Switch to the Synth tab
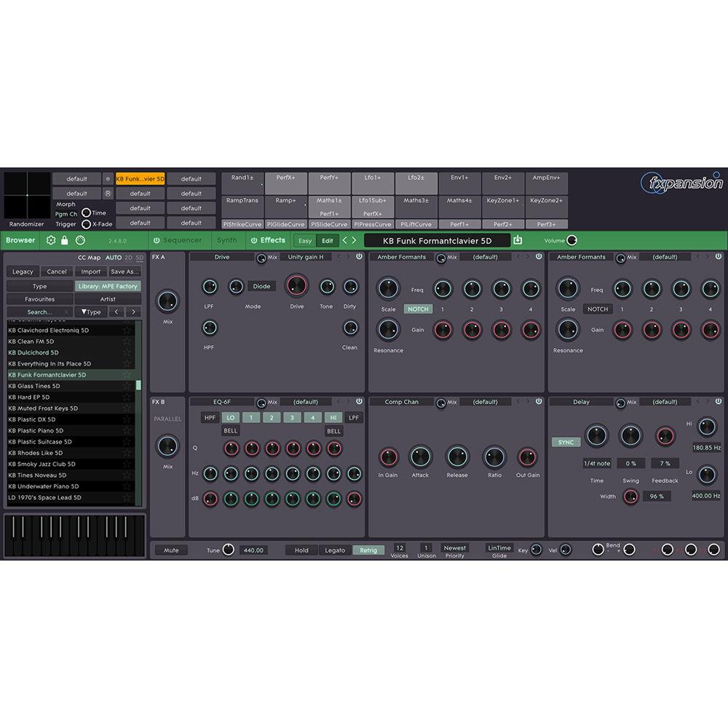This screenshot has height=728, width=728. tap(227, 240)
